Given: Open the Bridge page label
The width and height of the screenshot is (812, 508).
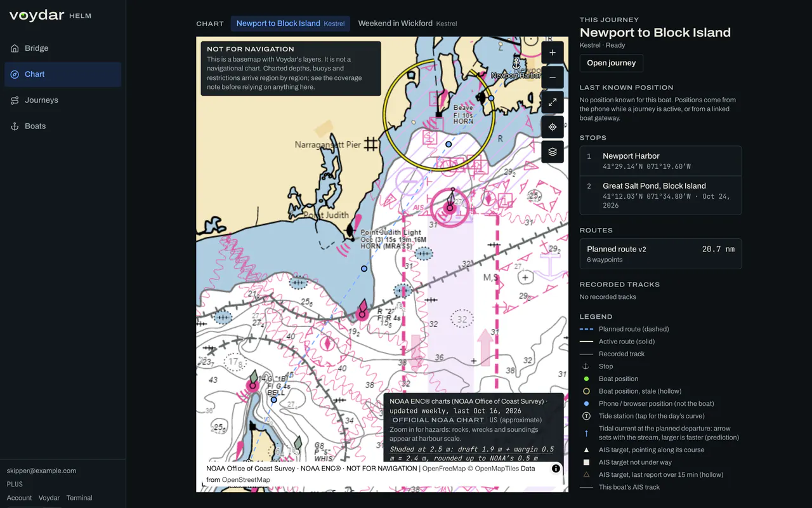Looking at the screenshot, I should tap(37, 48).
